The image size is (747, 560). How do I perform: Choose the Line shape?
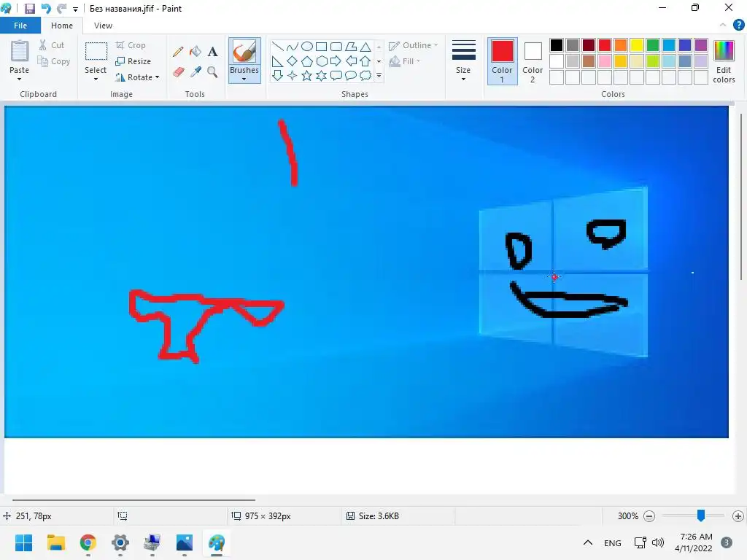tap(277, 46)
